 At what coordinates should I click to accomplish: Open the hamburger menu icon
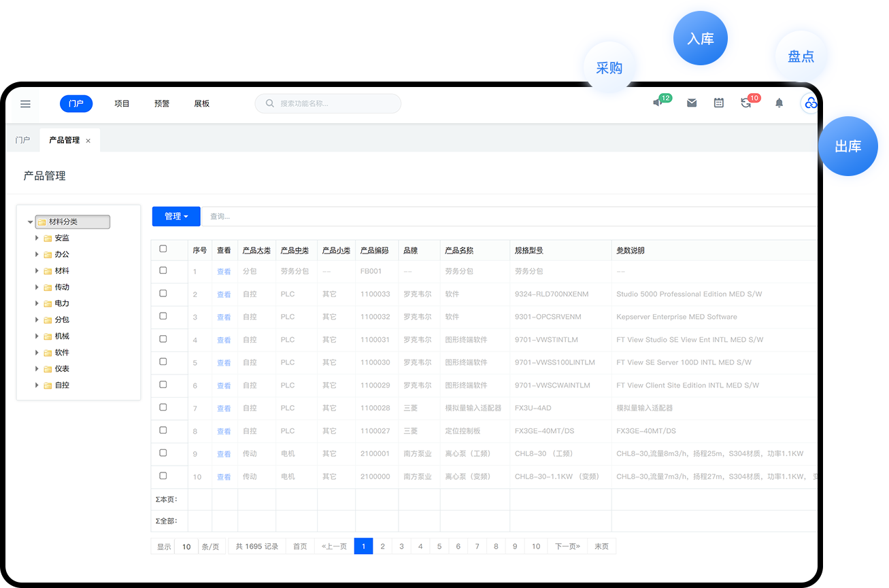pyautogui.click(x=25, y=104)
